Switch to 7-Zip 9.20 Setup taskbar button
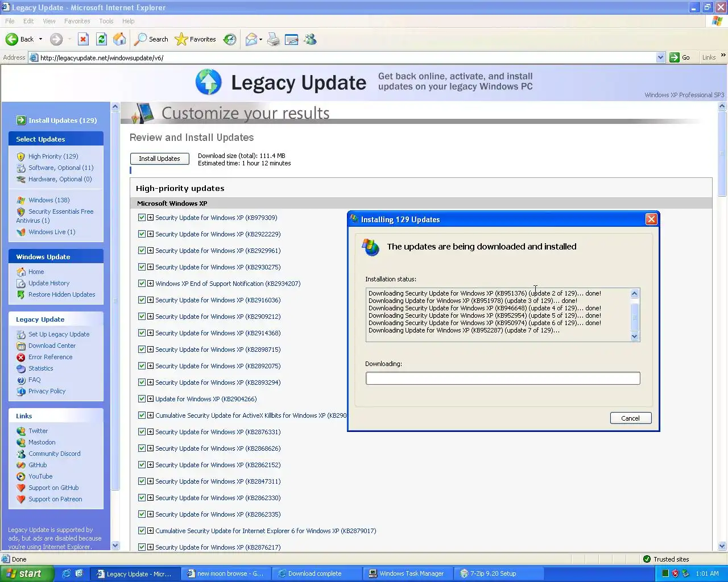 pos(498,573)
